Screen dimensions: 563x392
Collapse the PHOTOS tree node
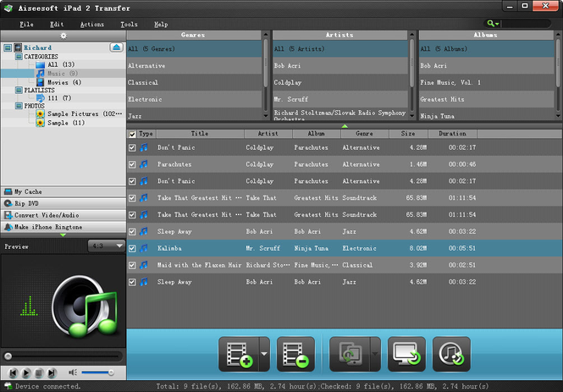coord(19,106)
